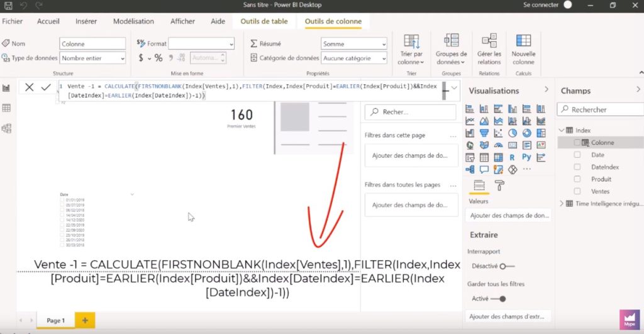This screenshot has height=334, width=644.
Task: Turn off Garder tous les filtres toggle
Action: (498, 299)
